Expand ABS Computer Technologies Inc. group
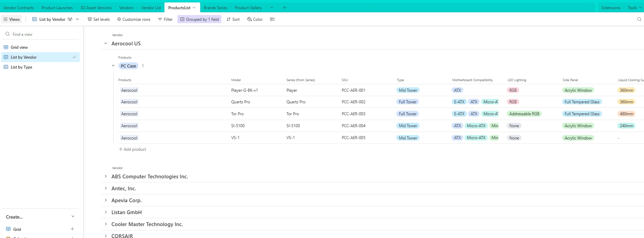644x238 pixels. click(x=106, y=177)
